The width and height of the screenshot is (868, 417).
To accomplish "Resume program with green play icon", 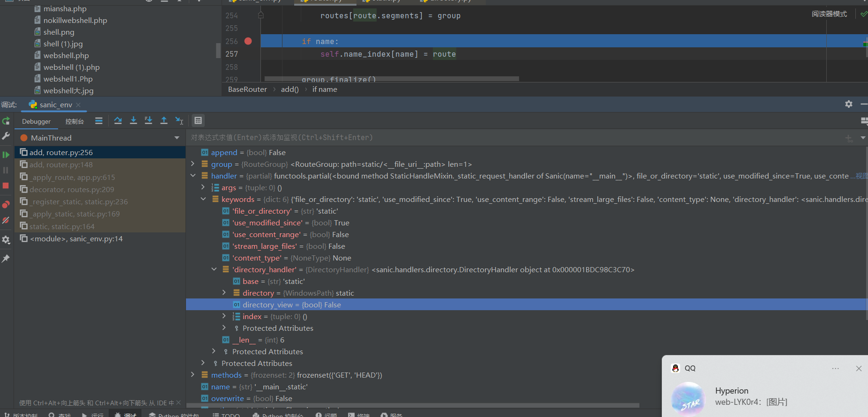I will (x=6, y=155).
